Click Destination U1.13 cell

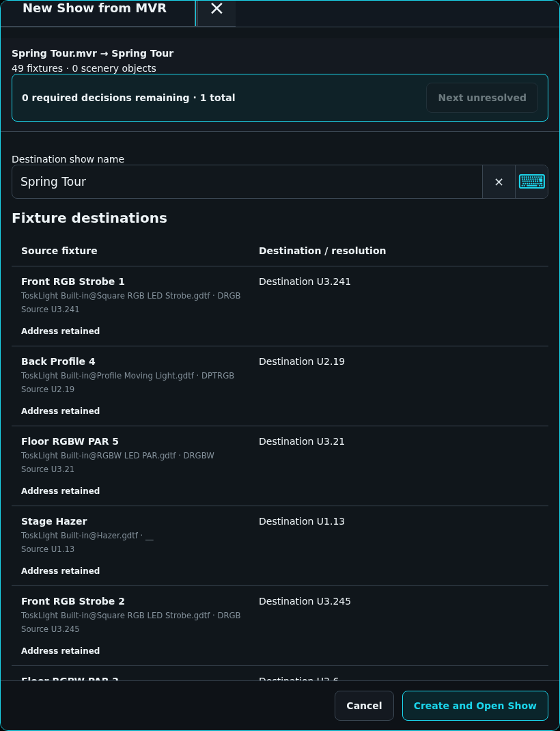click(x=302, y=521)
